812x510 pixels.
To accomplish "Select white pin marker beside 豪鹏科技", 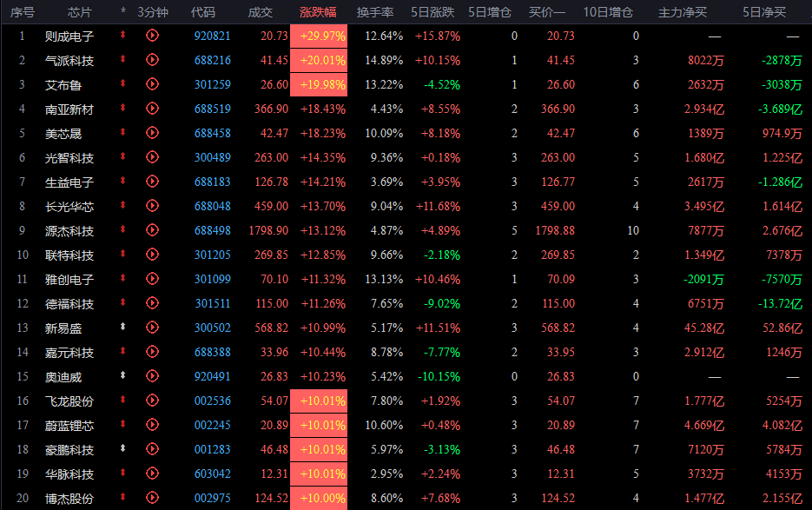I will [x=122, y=449].
